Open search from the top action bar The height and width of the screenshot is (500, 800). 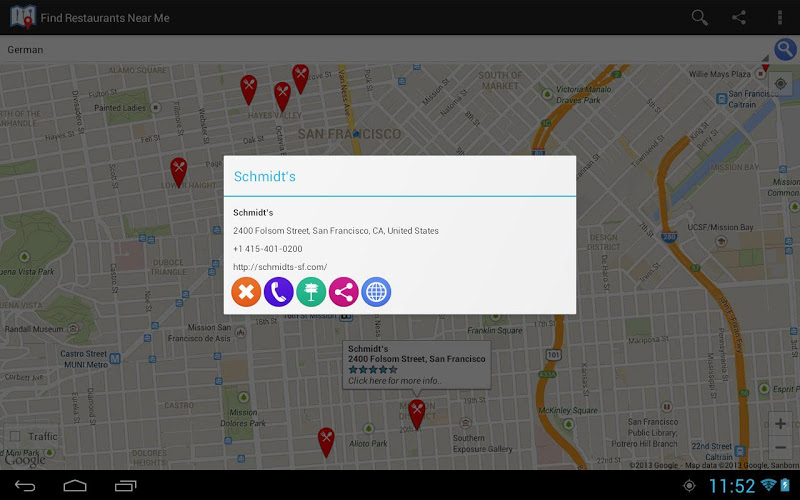click(699, 18)
